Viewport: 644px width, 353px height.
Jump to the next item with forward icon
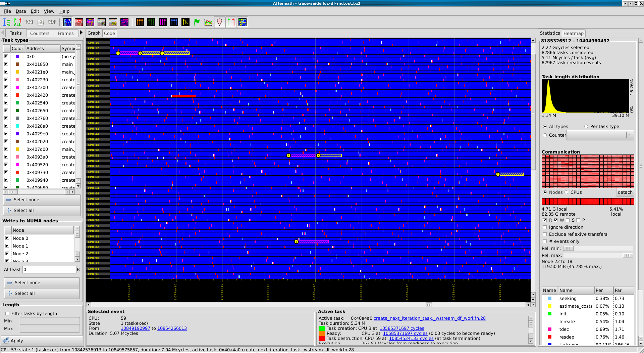pos(52,22)
